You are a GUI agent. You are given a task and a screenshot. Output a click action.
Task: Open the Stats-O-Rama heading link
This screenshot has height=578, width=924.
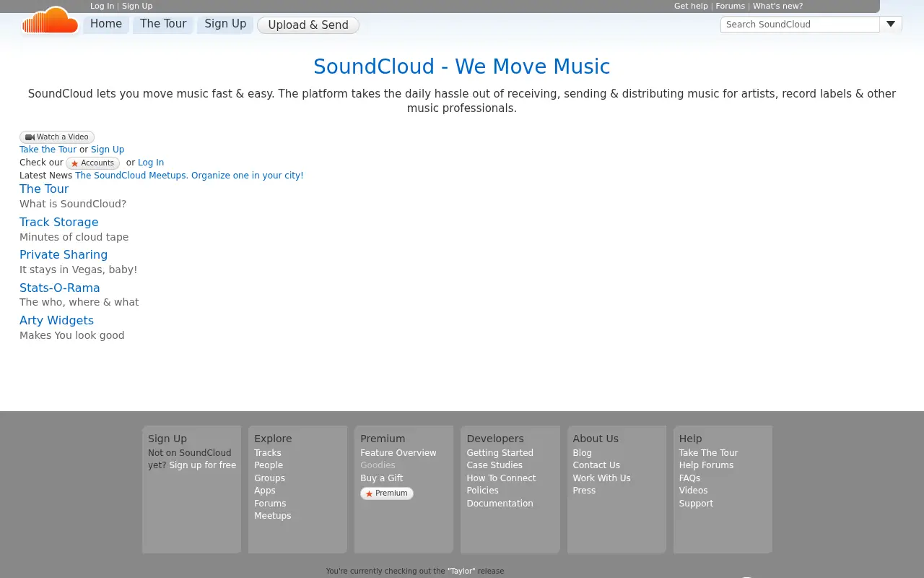click(x=60, y=288)
